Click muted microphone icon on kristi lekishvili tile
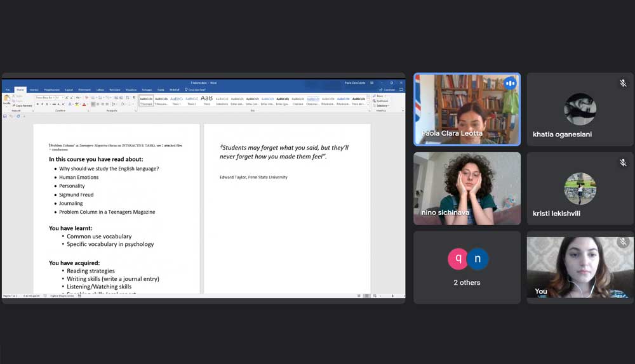 pyautogui.click(x=623, y=163)
